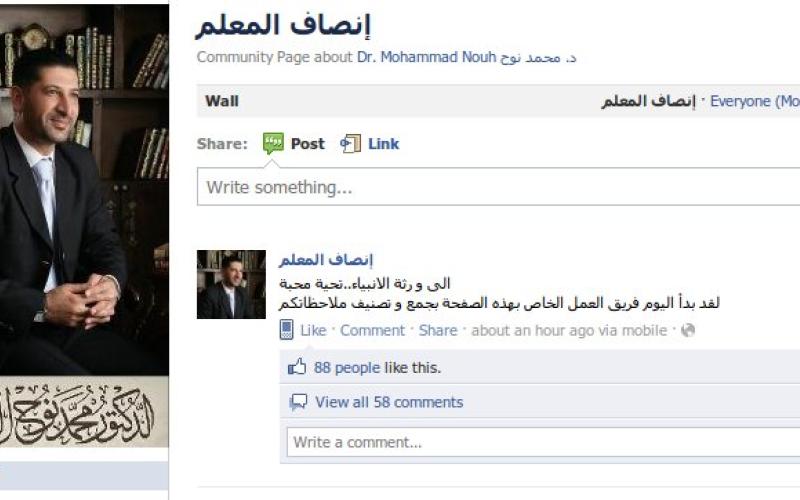Select the Link share option
The width and height of the screenshot is (800, 500).
pyautogui.click(x=383, y=144)
